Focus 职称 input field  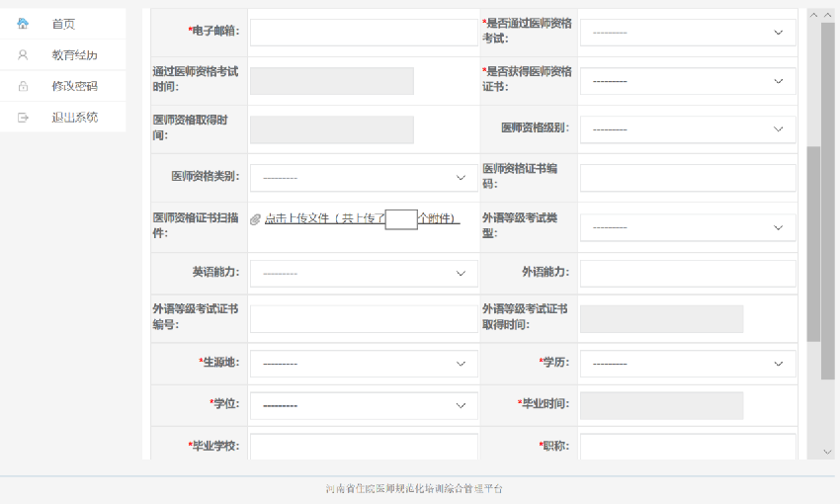point(688,447)
